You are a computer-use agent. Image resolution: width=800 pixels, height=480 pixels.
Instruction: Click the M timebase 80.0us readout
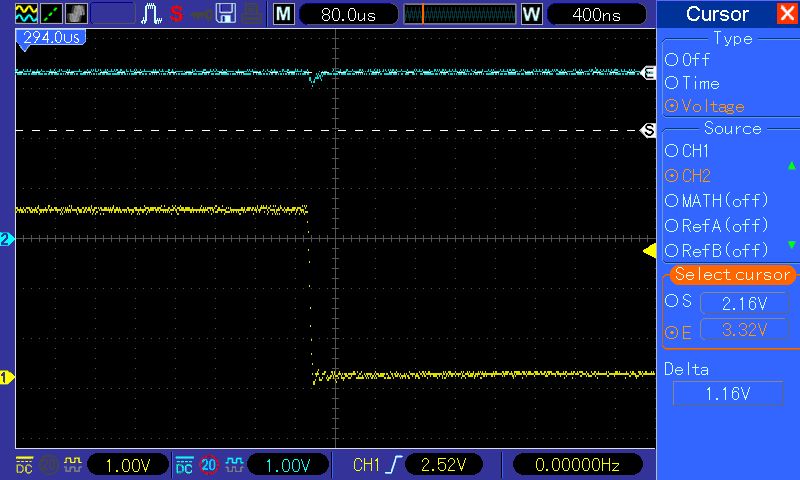(342, 14)
